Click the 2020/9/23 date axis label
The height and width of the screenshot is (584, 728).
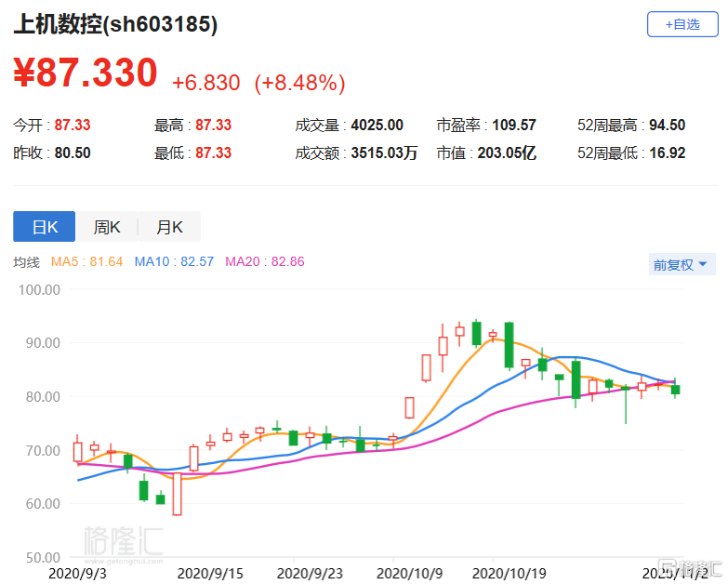310,574
